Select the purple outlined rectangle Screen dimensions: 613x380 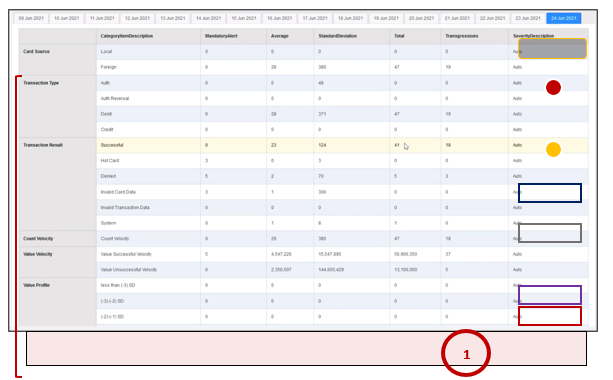tap(550, 295)
